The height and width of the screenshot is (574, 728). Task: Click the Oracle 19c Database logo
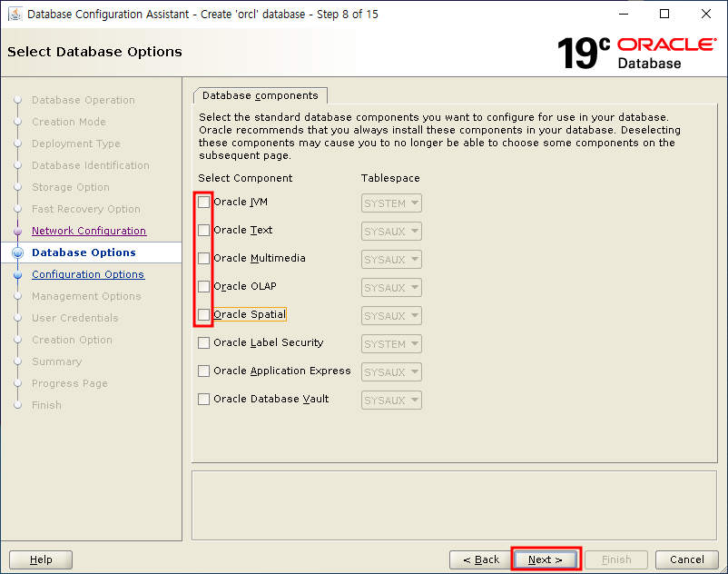(x=636, y=53)
